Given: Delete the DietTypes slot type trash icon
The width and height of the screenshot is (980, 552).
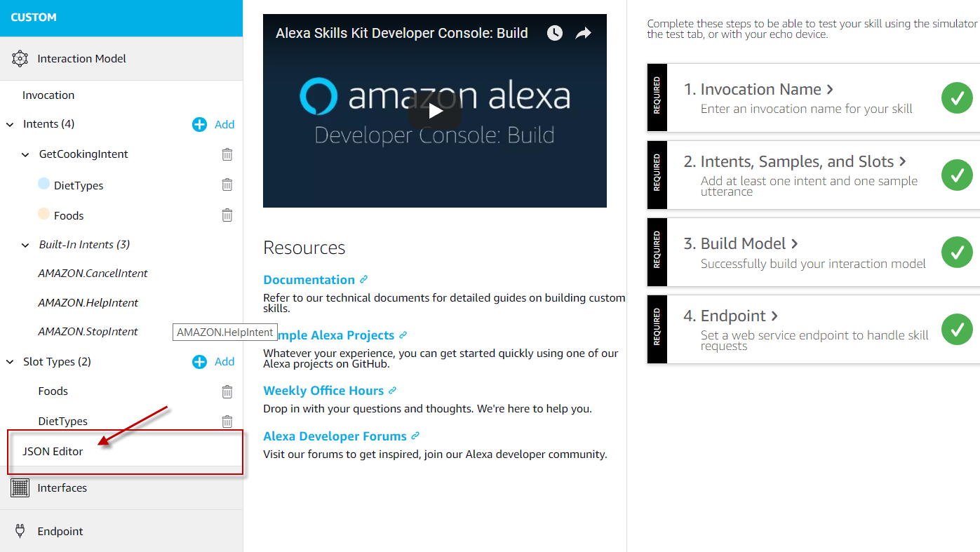Looking at the screenshot, I should point(227,422).
